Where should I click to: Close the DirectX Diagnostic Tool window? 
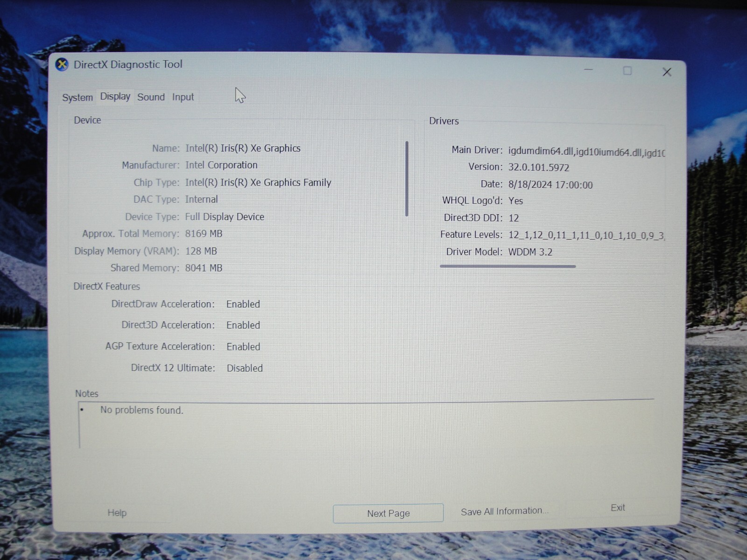tap(667, 72)
